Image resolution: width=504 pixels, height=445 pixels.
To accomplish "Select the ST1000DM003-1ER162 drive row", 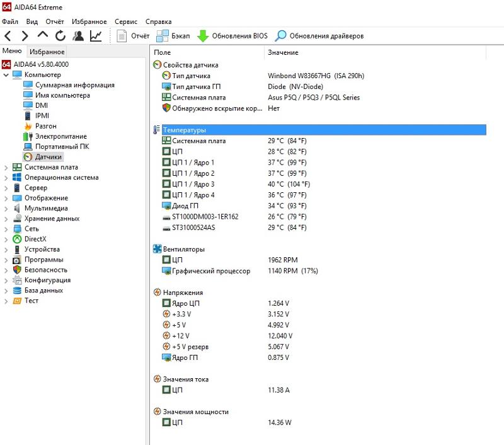I will (x=324, y=217).
